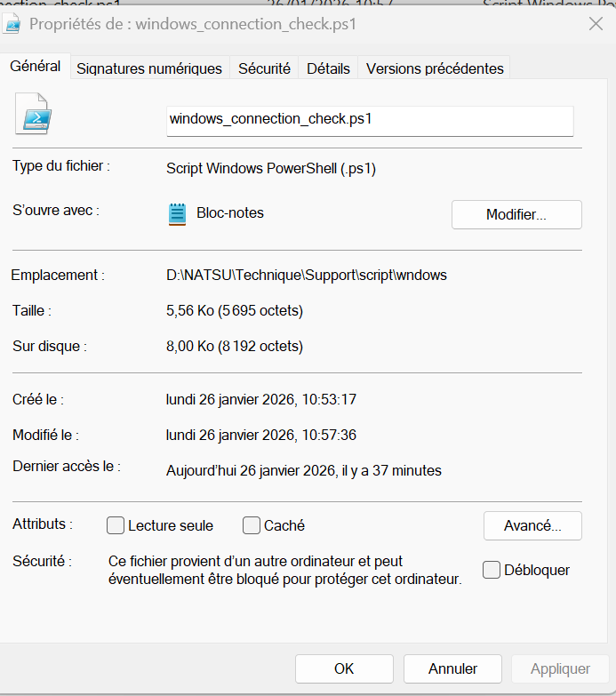Click the Script Windows PowerShell file type text
616x696 pixels.
click(x=271, y=168)
